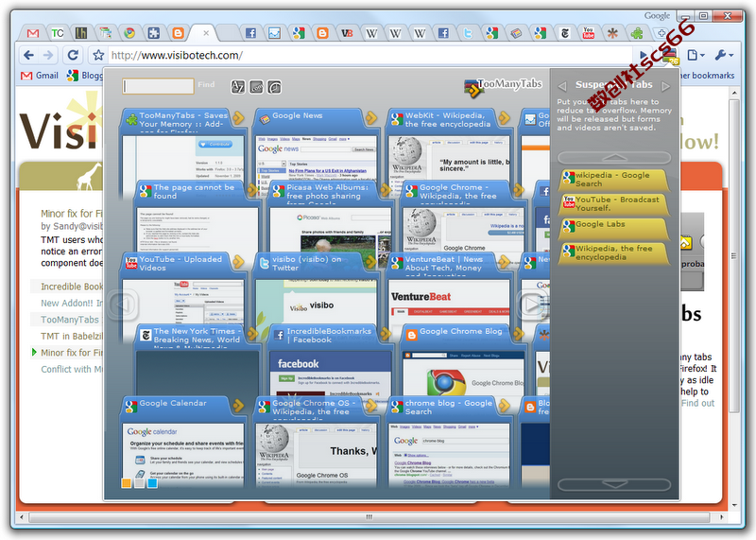
Task: Switch to the VB VentureBeat tab
Action: pyautogui.click(x=347, y=33)
